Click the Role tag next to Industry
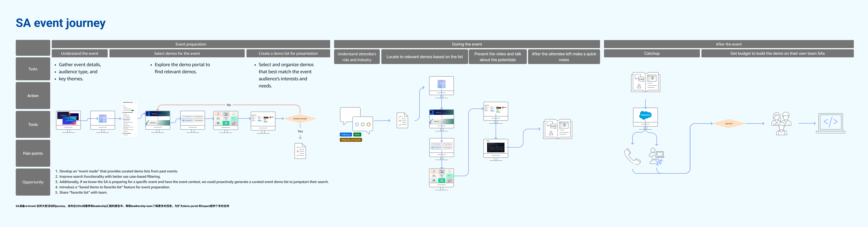 click(x=357, y=134)
